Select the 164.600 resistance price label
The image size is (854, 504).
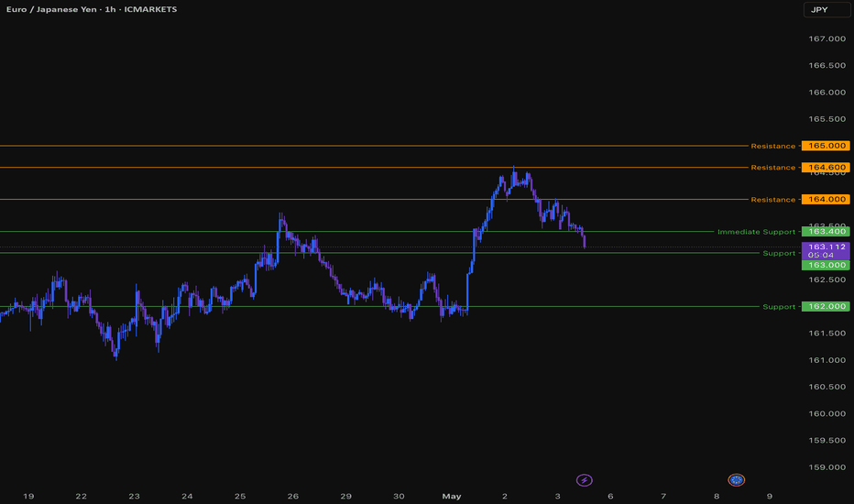[x=826, y=168]
